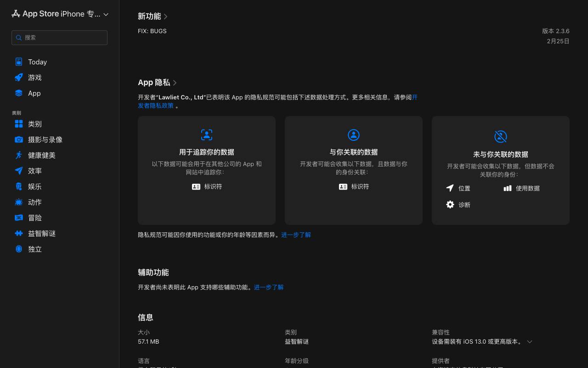Viewport: 588px width, 368px height.
Task: Open the 冒险 category label
Action: tap(35, 218)
